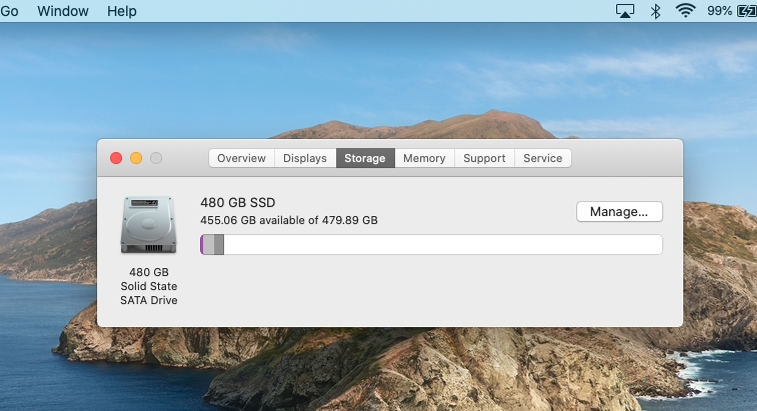
Task: Click the 99% battery percentage text
Action: pos(719,11)
